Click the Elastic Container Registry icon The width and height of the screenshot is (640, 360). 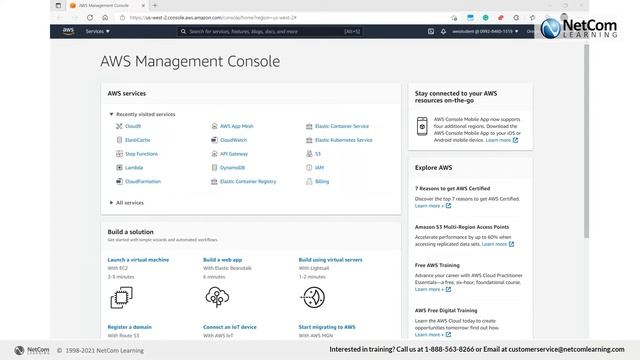pyautogui.click(x=214, y=181)
